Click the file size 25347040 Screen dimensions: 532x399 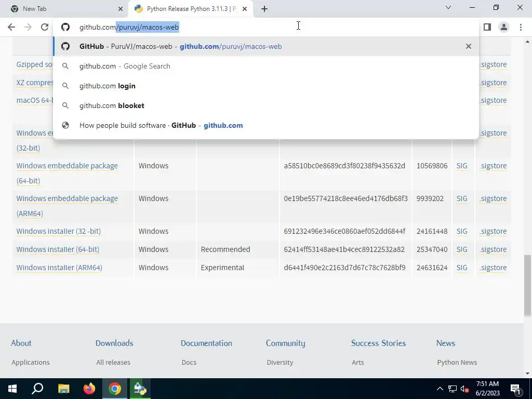coord(432,249)
